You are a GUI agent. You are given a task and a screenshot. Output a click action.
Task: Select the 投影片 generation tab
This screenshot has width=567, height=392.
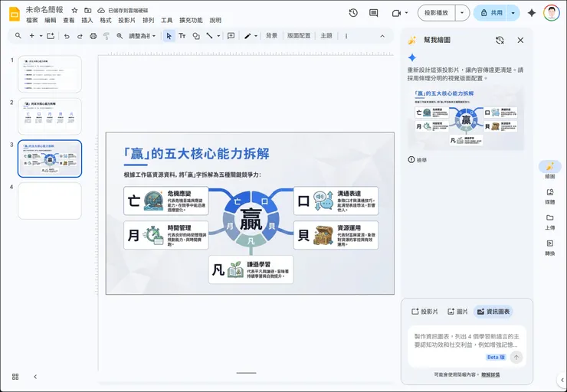[x=425, y=312]
